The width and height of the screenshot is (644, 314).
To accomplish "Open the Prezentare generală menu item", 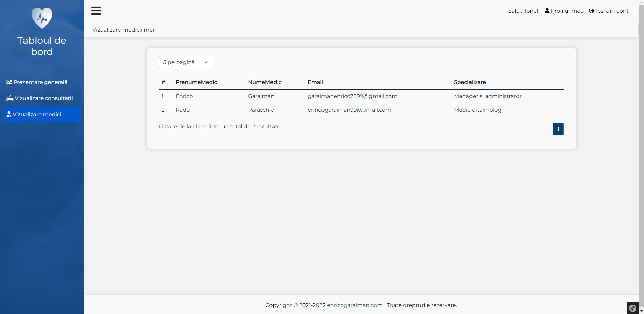I will point(40,82).
